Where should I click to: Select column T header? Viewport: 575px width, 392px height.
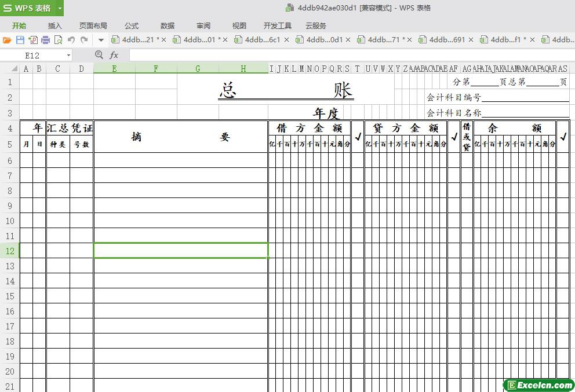pyautogui.click(x=357, y=68)
